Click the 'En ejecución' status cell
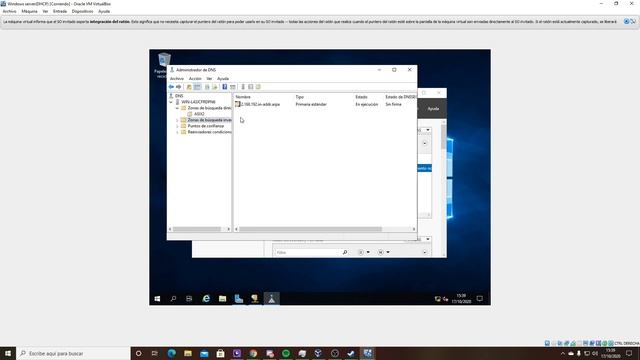Screen dimensions: 640x360 point(367,104)
